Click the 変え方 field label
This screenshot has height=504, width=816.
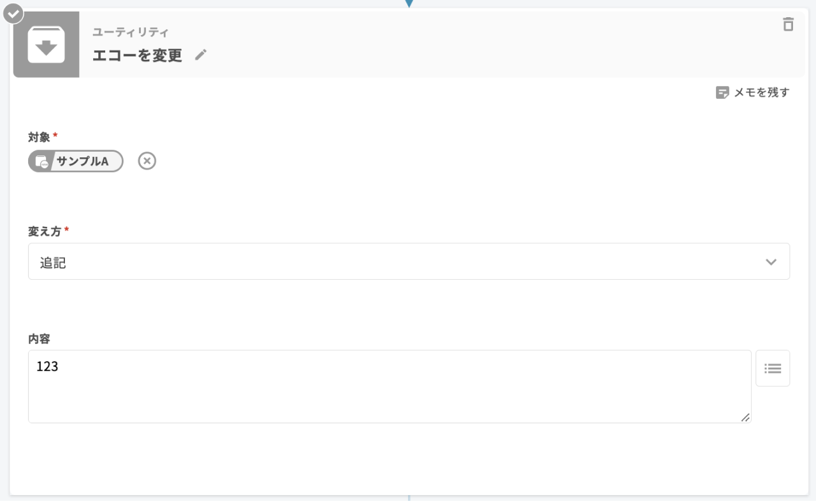(45, 231)
